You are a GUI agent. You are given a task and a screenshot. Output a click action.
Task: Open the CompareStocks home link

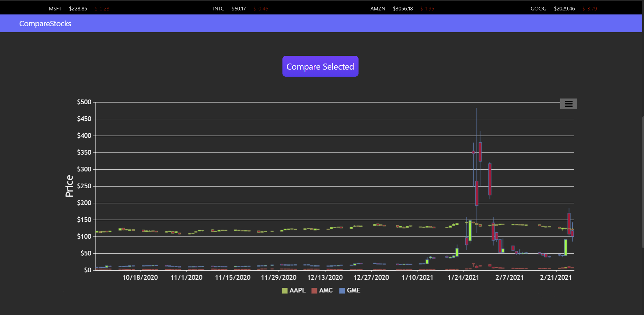(45, 24)
